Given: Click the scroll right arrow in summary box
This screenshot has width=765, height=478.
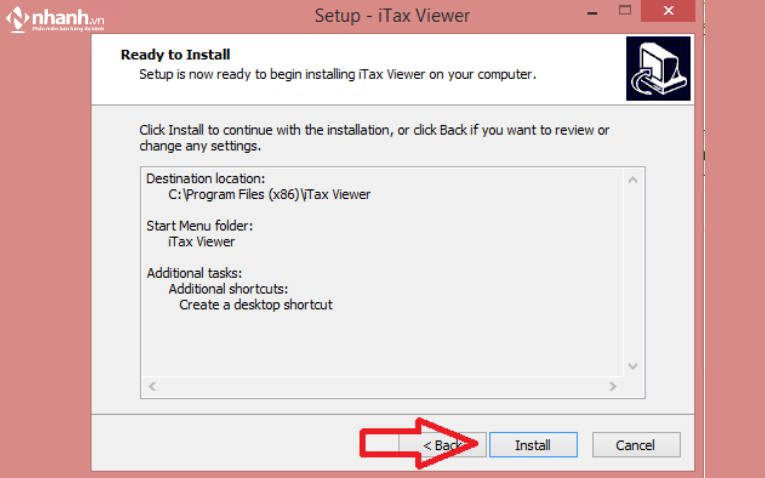Looking at the screenshot, I should click(x=613, y=386).
